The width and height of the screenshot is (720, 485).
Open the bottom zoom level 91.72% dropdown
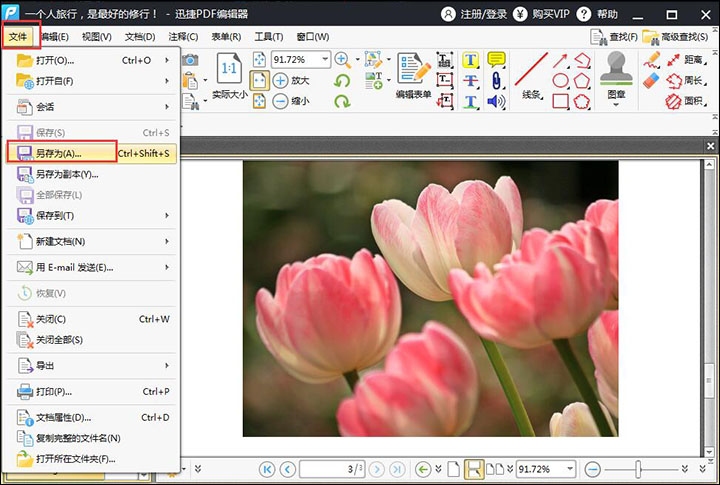(571, 469)
